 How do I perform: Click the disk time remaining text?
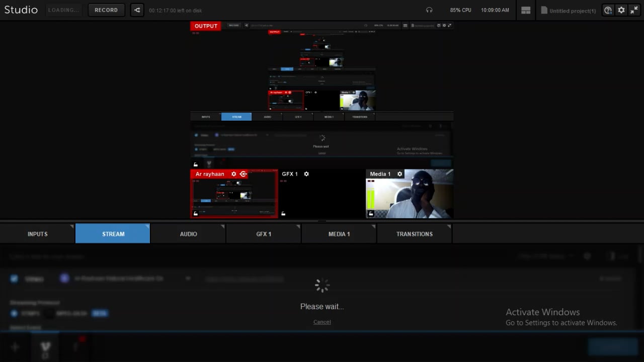coord(176,11)
